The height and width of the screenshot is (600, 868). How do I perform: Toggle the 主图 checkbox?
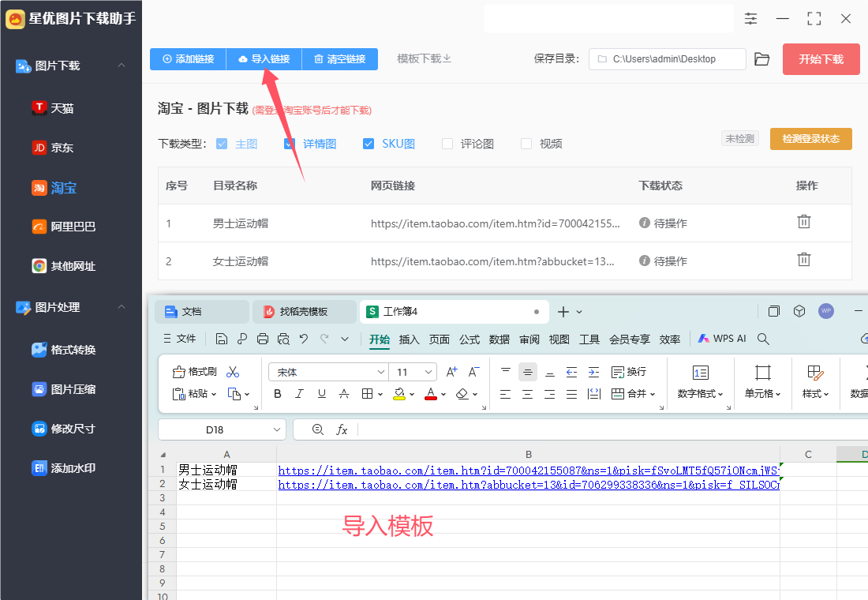(x=222, y=144)
